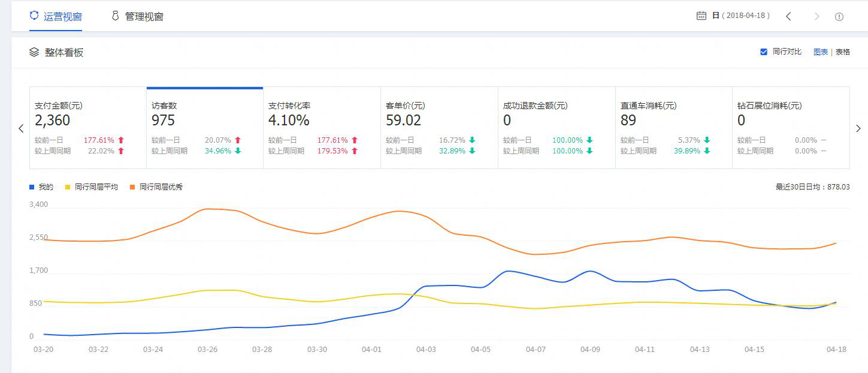Switch to 表格 view
This screenshot has width=868, height=373.
tap(843, 52)
